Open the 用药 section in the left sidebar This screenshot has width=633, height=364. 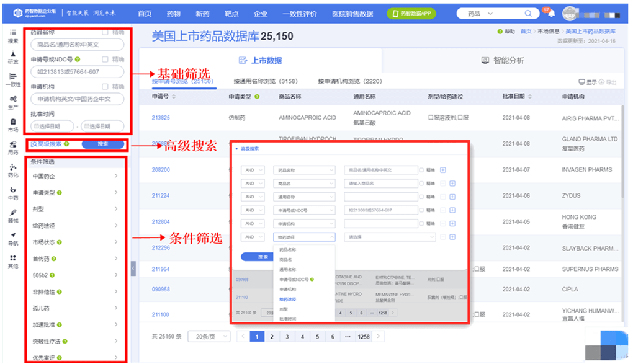pos(13,148)
